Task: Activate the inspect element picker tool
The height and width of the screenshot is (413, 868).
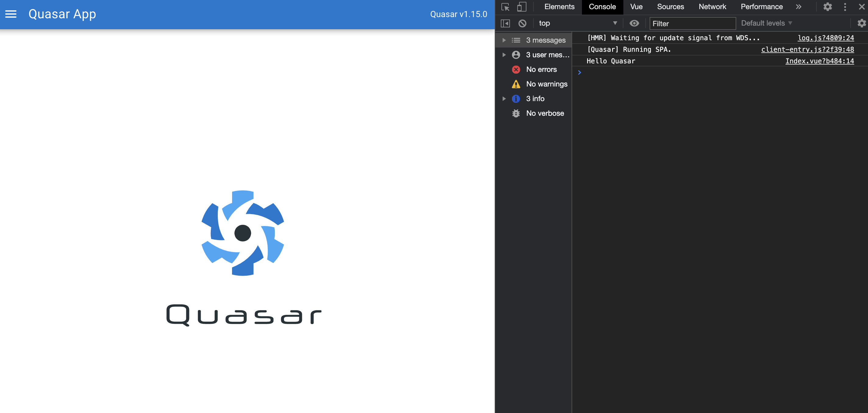Action: click(505, 7)
